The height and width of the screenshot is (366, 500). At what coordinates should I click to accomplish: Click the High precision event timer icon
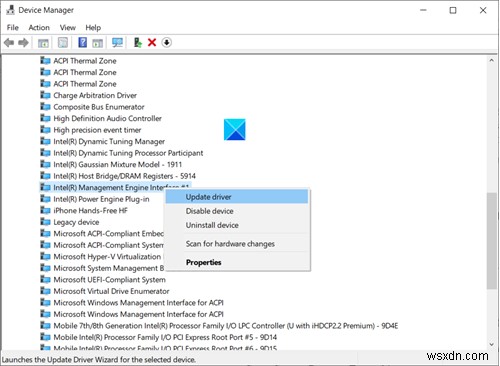(x=45, y=130)
